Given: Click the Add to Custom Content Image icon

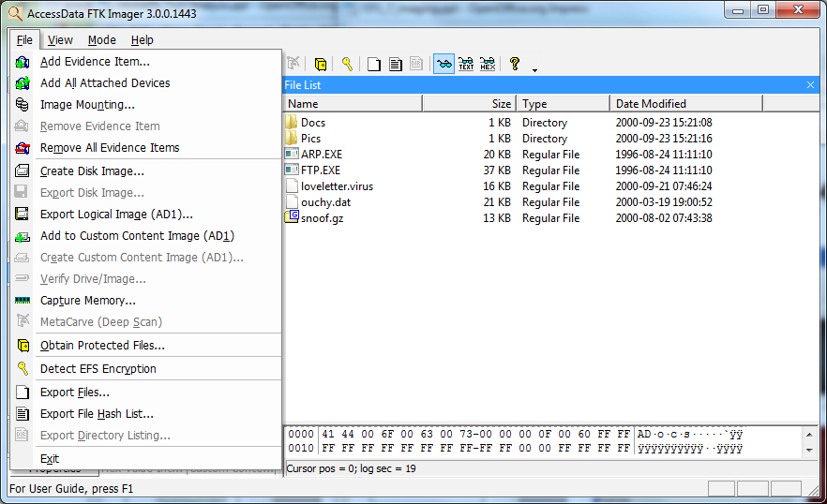Looking at the screenshot, I should (23, 236).
